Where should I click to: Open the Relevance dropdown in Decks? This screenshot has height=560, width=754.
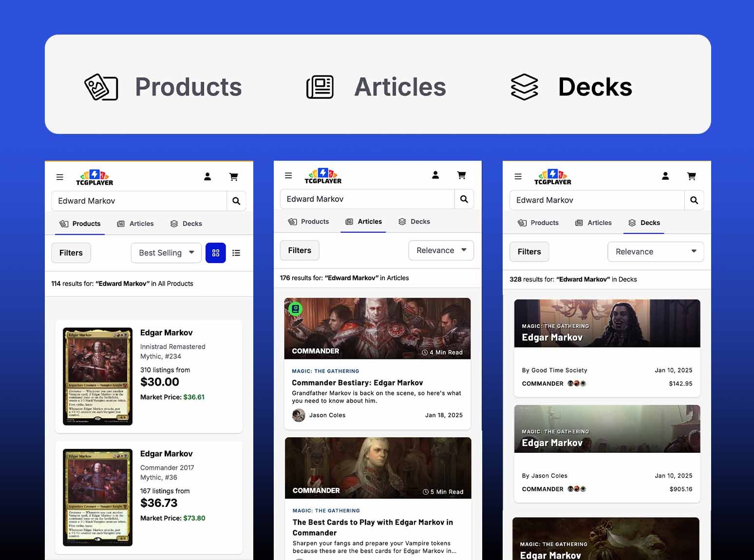pyautogui.click(x=655, y=251)
